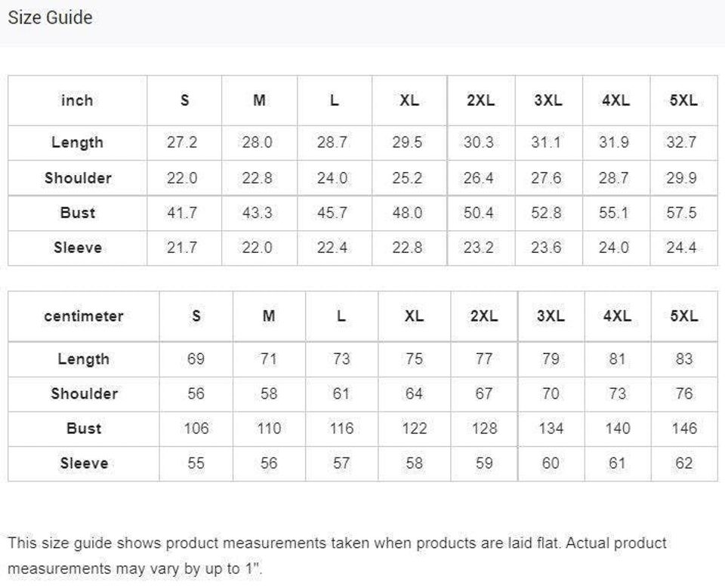The height and width of the screenshot is (588, 725).
Task: Click the 106 bust value in centimeters
Action: 196,428
